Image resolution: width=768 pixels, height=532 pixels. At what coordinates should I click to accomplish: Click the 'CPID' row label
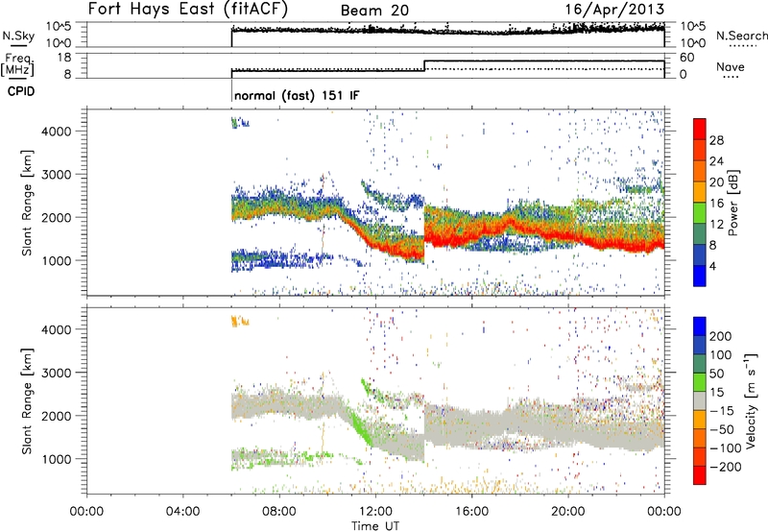click(21, 91)
